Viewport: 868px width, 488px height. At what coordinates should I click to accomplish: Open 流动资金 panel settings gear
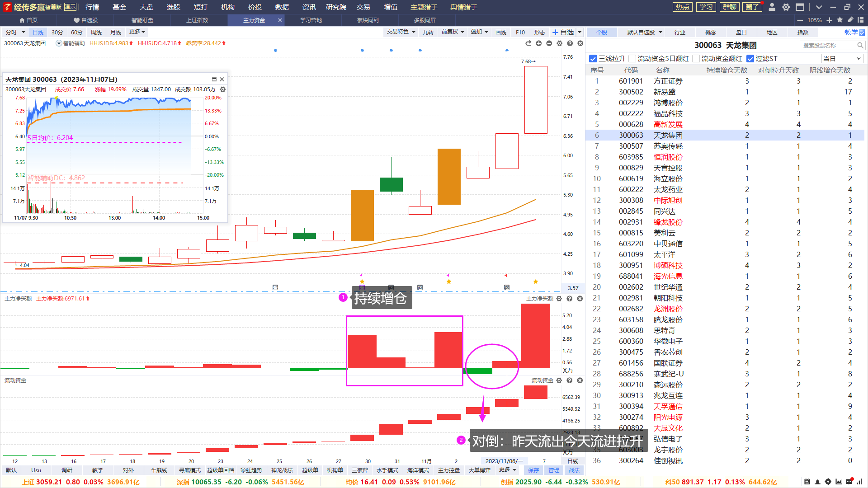[x=559, y=380]
